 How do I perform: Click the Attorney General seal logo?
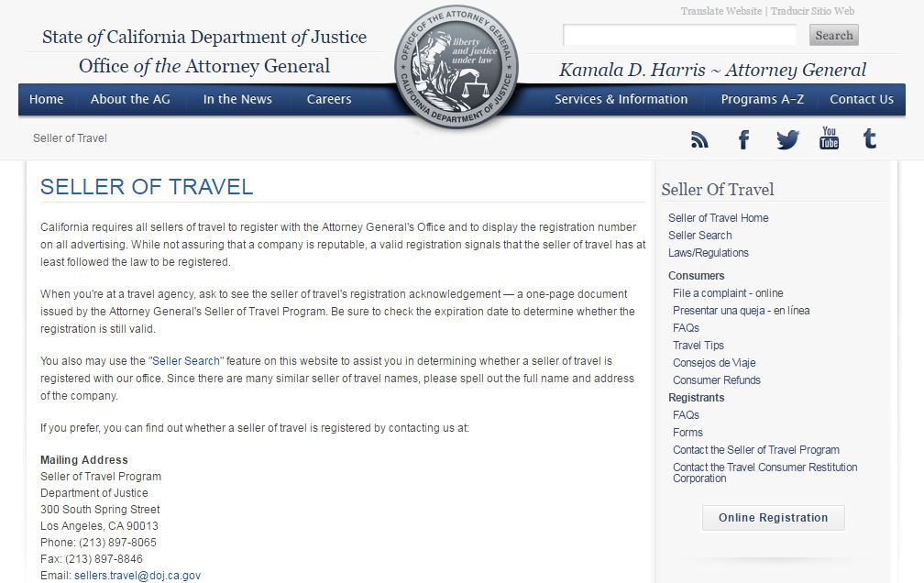click(456, 67)
